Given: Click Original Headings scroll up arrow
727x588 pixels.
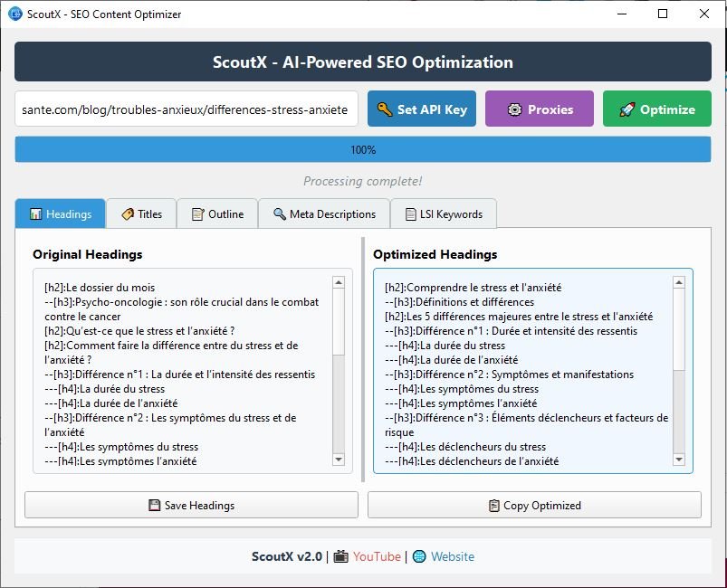Looking at the screenshot, I should click(339, 282).
